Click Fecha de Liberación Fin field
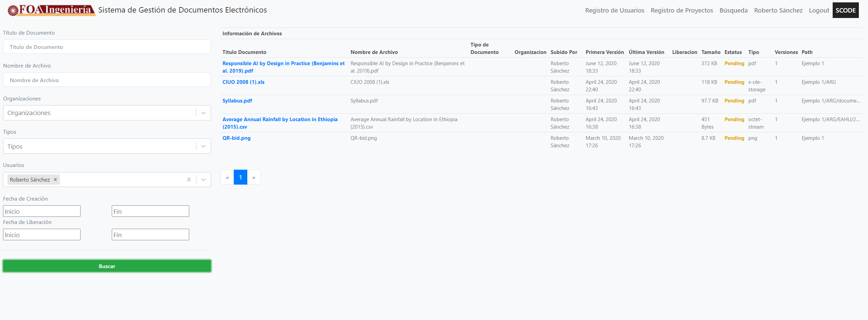Image resolution: width=868 pixels, height=320 pixels. click(150, 235)
